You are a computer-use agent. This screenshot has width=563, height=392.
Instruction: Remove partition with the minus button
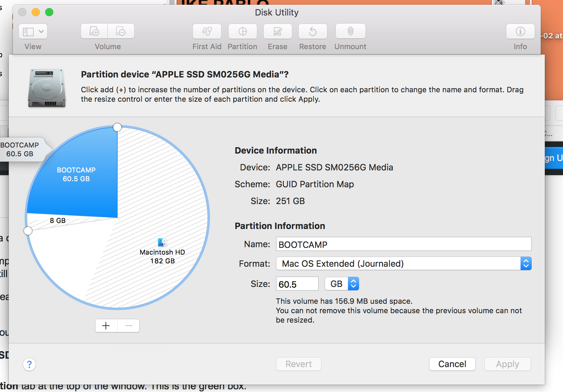(128, 326)
